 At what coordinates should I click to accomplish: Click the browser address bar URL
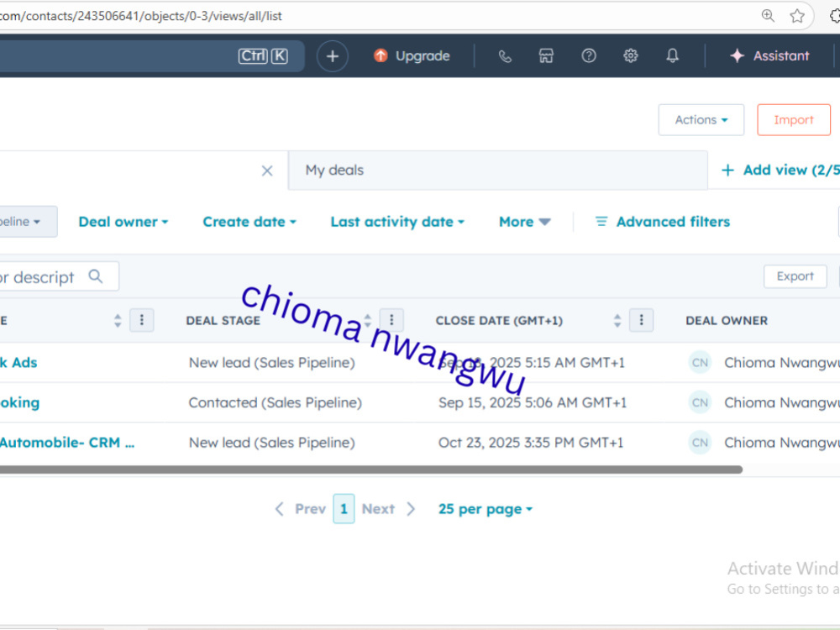point(141,16)
